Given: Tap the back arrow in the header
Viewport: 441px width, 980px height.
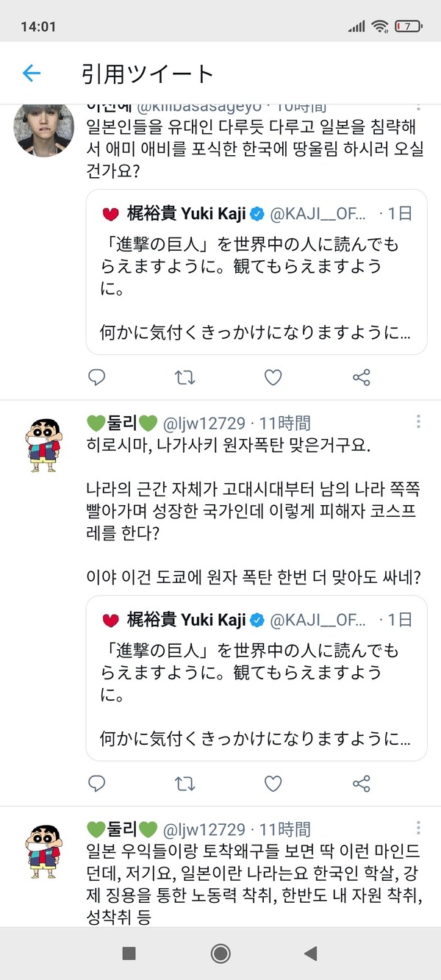Looking at the screenshot, I should click(32, 73).
